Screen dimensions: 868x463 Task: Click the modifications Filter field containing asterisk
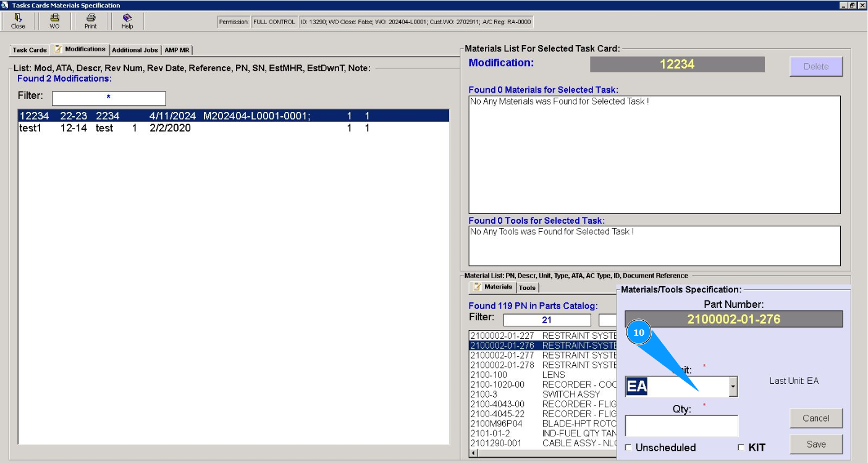109,98
